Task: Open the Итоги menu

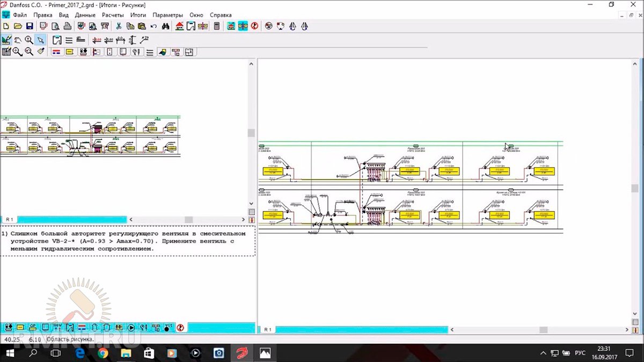Action: pyautogui.click(x=138, y=15)
